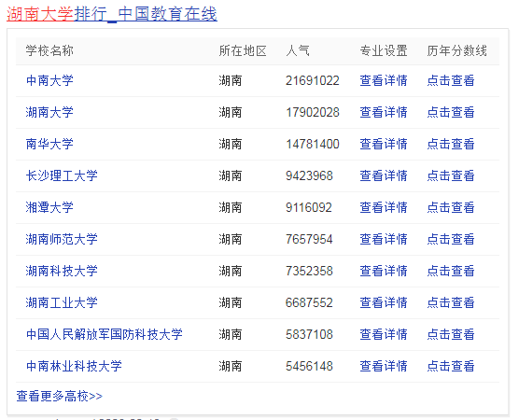Select 点击查看 for 中国人民解放军国防科技大学
Viewport: 519px width, 420px height.
tap(451, 335)
